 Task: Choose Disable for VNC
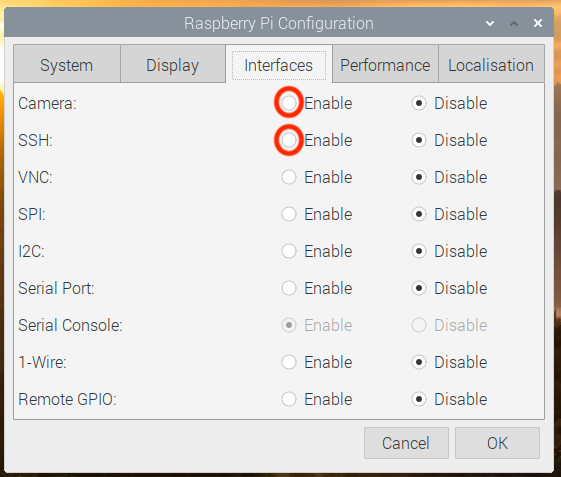click(419, 177)
